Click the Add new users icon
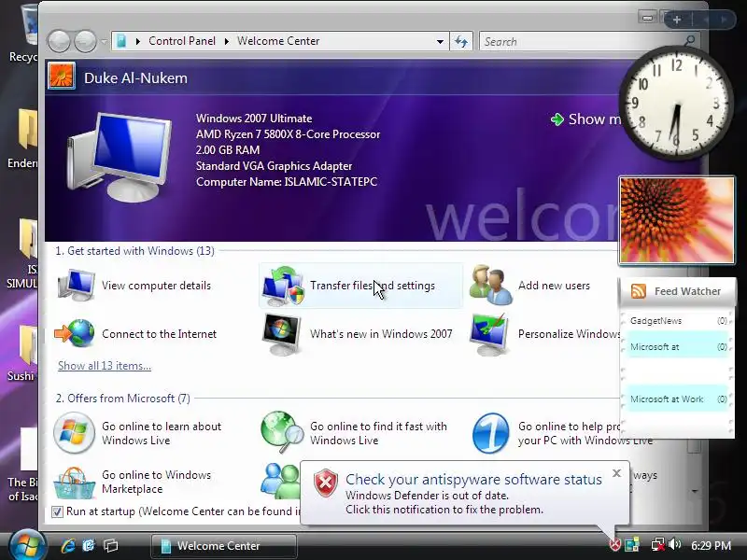Image resolution: width=747 pixels, height=560 pixels. click(x=491, y=285)
